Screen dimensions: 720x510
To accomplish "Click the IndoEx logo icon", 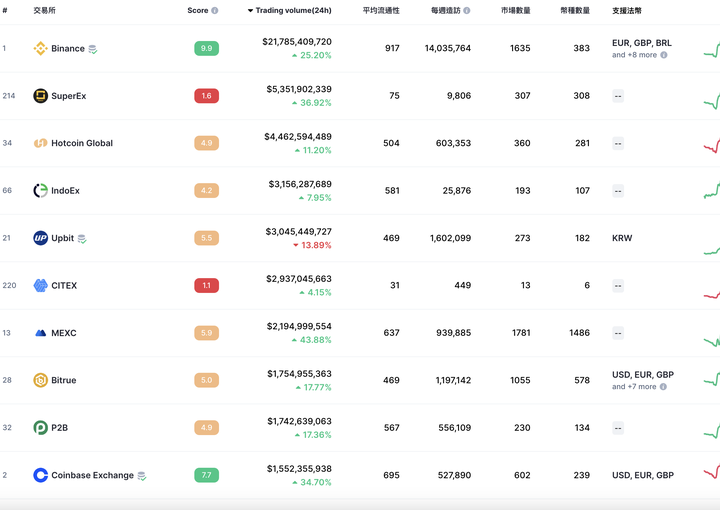I will [x=40, y=191].
